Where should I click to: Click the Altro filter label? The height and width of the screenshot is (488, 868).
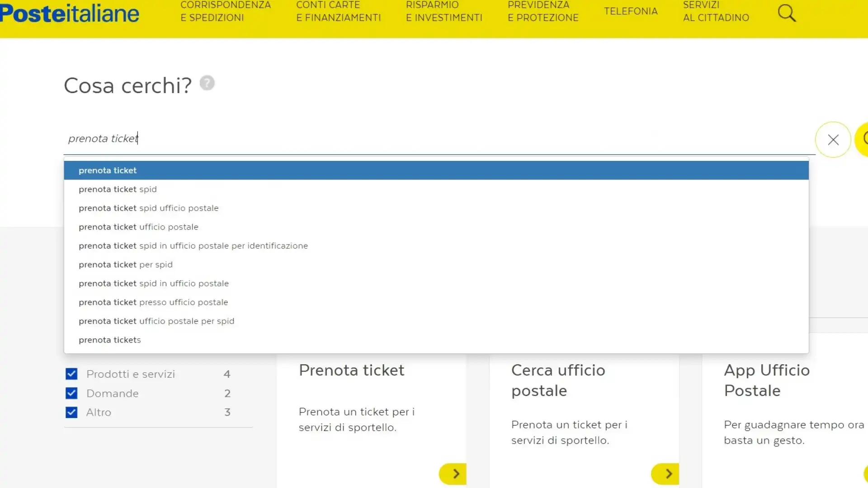coord(99,413)
